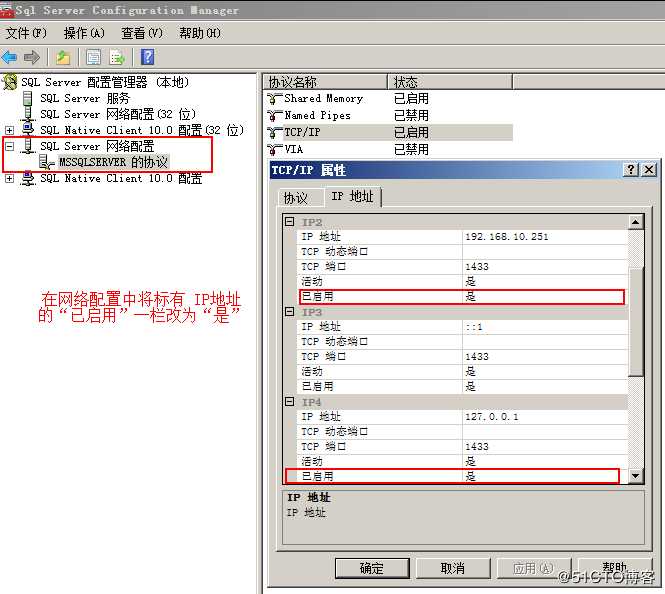Select the IP2 IP 地址 value 192.168.10.251
The height and width of the screenshot is (594, 665).
(x=507, y=237)
